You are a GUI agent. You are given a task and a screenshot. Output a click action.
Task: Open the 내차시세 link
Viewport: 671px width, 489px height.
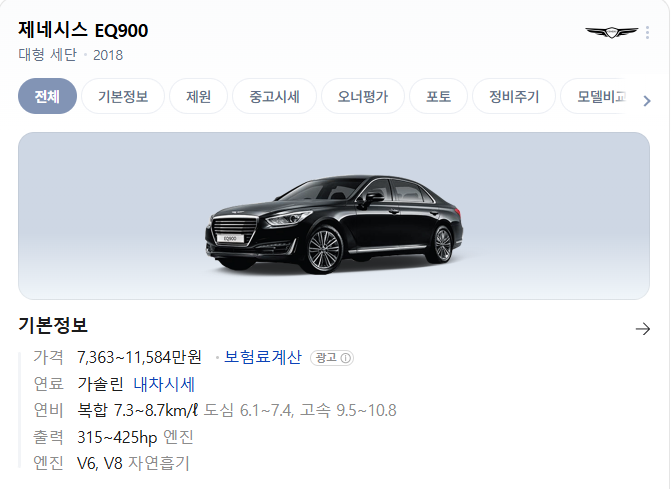(164, 384)
